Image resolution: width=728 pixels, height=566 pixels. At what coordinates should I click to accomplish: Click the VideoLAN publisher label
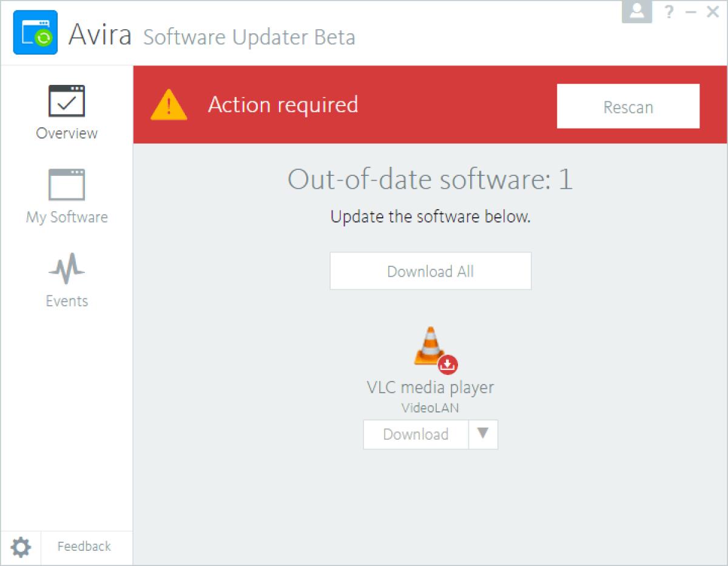click(430, 408)
